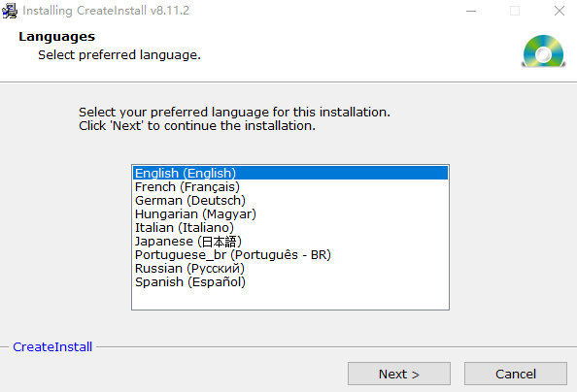Pick Russian (Русский) from the list
Screen dimensions: 577x392
pyautogui.click(x=290, y=268)
